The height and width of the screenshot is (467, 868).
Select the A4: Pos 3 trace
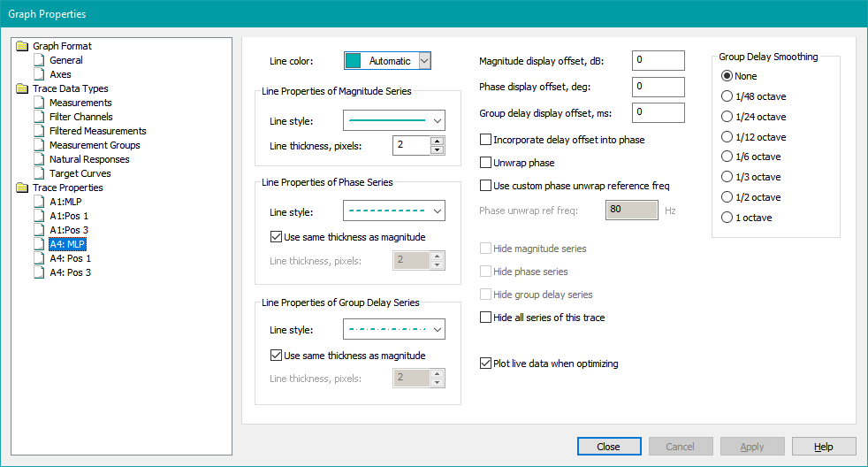point(71,272)
